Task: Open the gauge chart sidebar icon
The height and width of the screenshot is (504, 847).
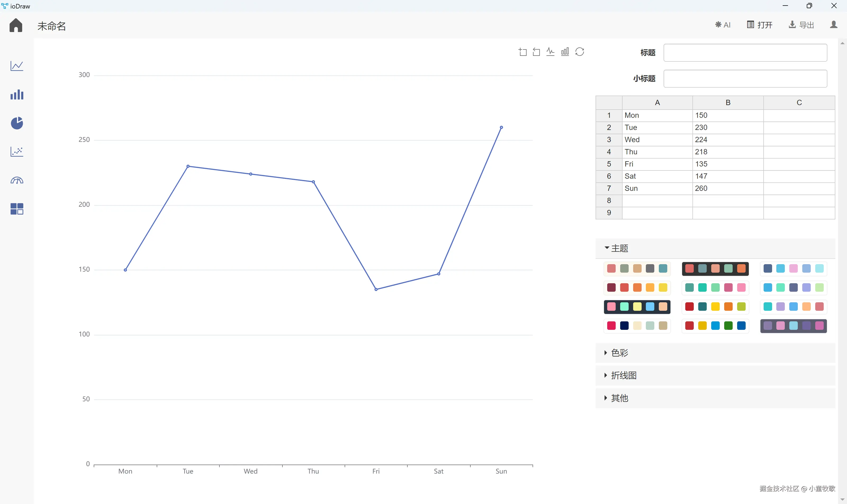Action: [x=17, y=180]
